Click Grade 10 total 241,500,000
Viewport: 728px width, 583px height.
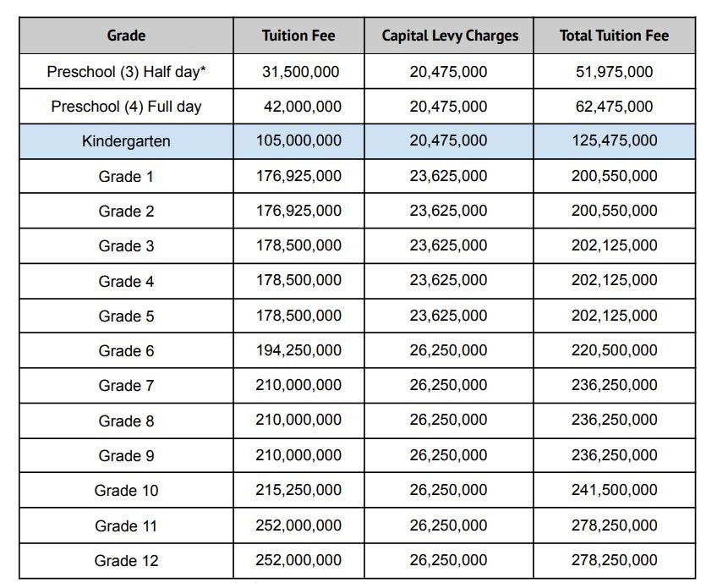pos(614,490)
